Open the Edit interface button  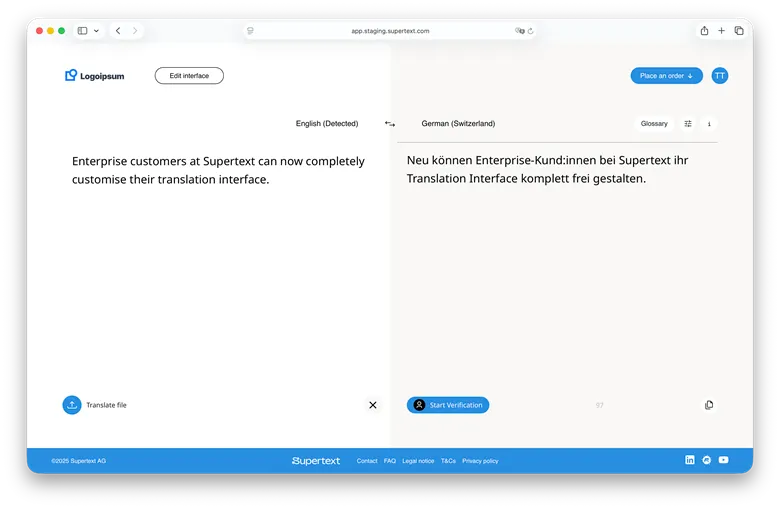point(189,76)
